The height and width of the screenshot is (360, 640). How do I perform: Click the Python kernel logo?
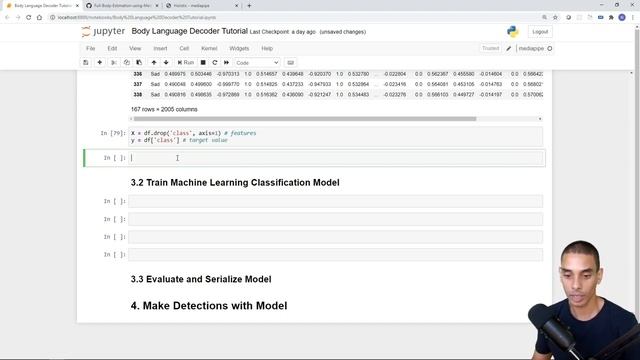(x=513, y=31)
